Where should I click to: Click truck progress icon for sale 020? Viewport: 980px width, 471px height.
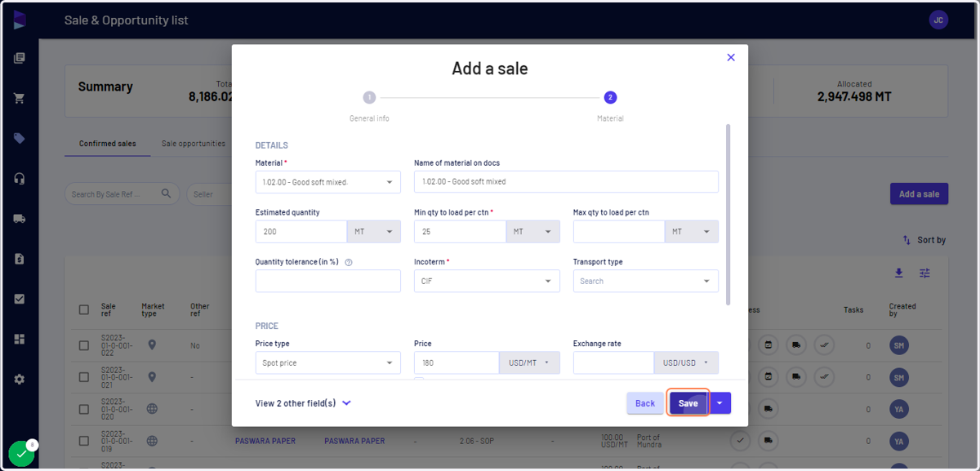point(768,409)
